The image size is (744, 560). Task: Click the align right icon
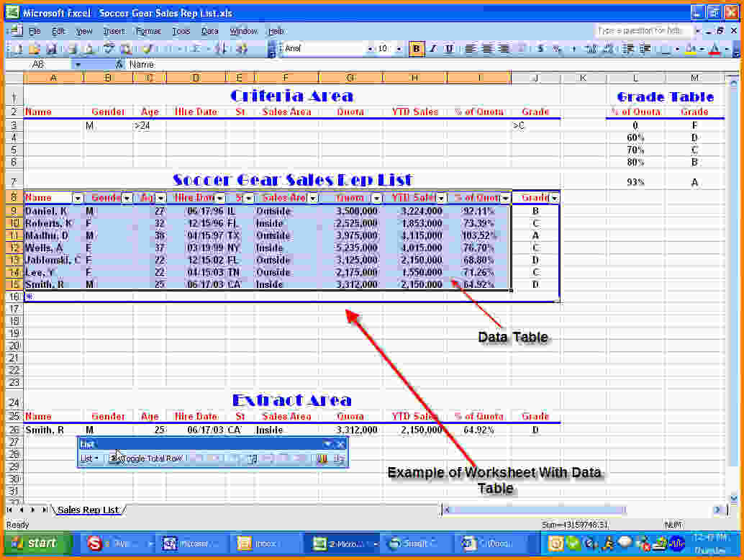[x=504, y=49]
